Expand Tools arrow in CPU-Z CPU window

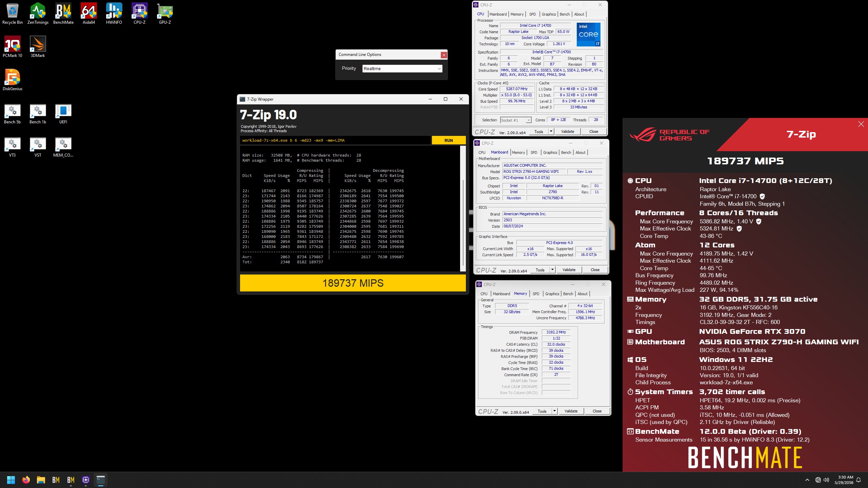click(x=551, y=131)
